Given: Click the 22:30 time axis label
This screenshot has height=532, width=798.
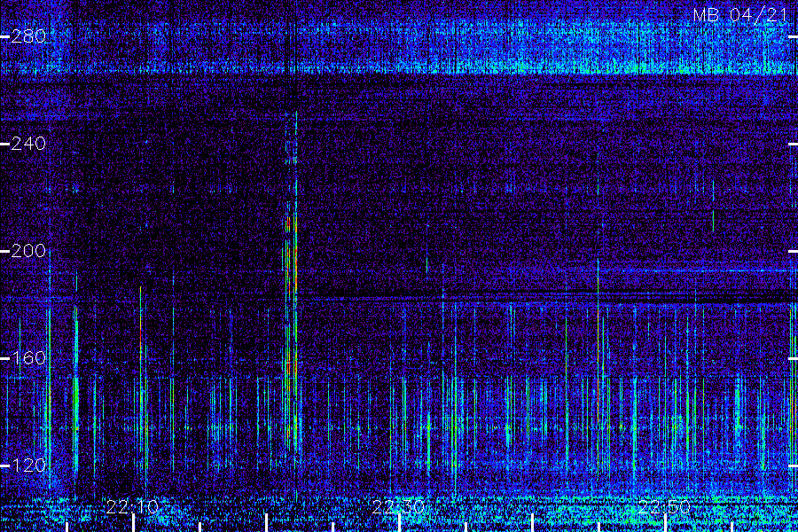Looking at the screenshot, I should pos(398,507).
